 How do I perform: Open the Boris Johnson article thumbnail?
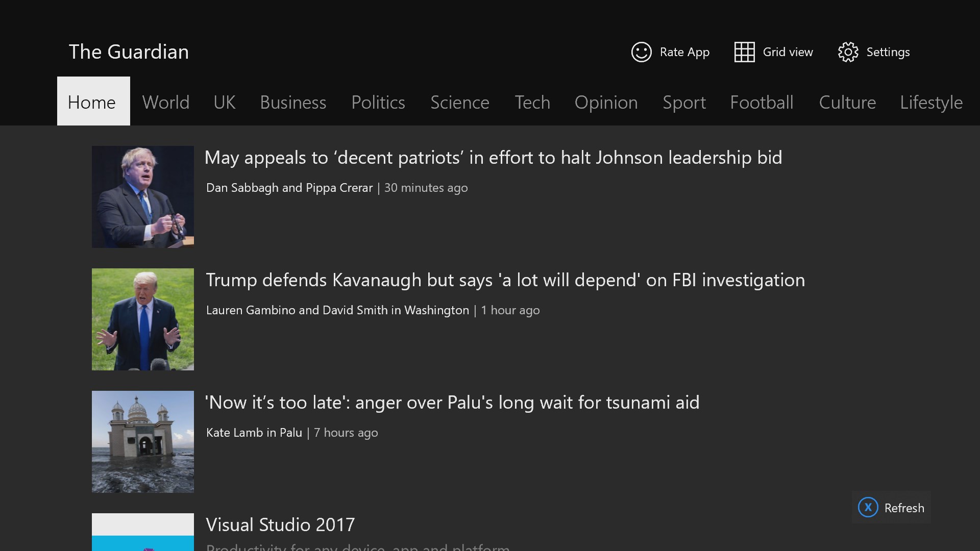pos(143,197)
